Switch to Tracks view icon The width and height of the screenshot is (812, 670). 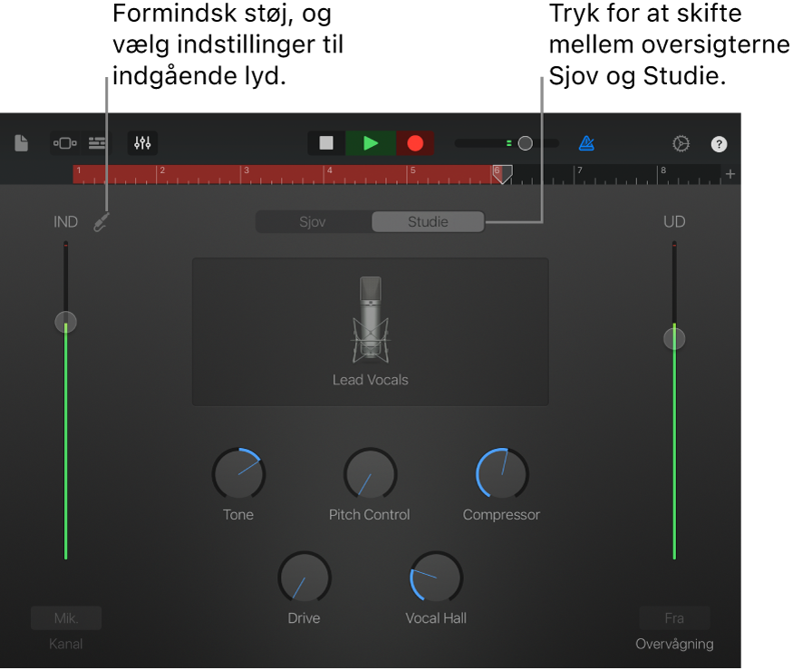[97, 143]
